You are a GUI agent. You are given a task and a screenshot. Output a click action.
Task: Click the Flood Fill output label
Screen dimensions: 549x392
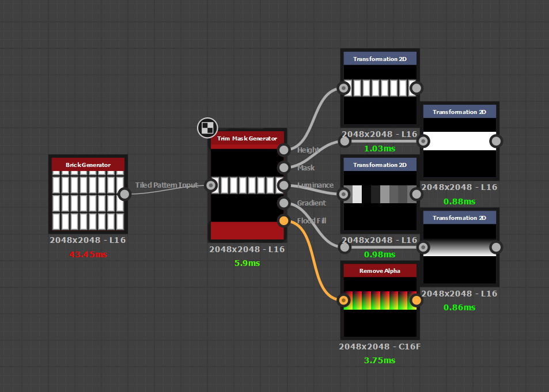[312, 220]
